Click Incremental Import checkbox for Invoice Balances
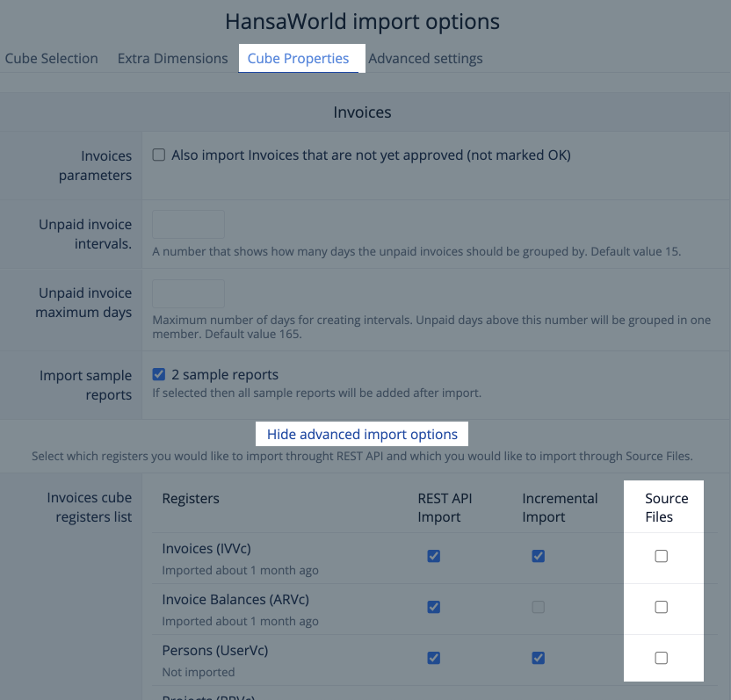The image size is (731, 700). [539, 607]
